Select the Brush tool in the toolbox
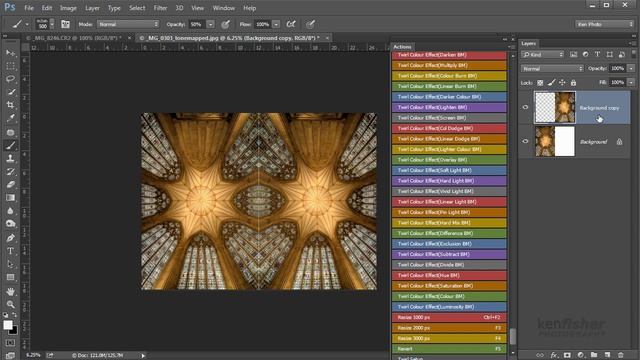 click(11, 145)
